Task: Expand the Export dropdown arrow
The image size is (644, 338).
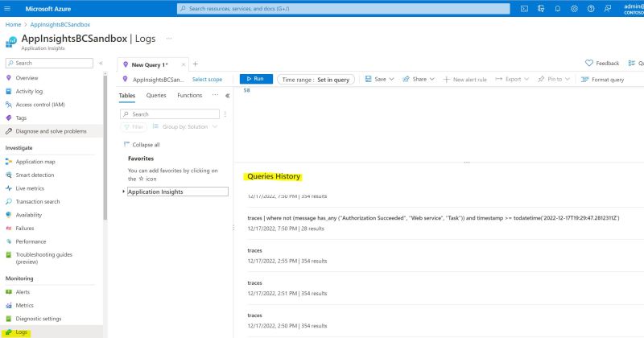Action: point(526,79)
